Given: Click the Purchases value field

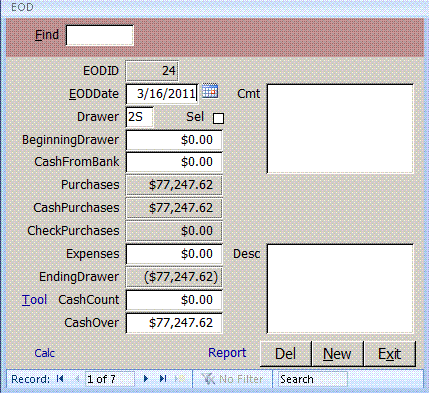Looking at the screenshot, I should pyautogui.click(x=174, y=185).
